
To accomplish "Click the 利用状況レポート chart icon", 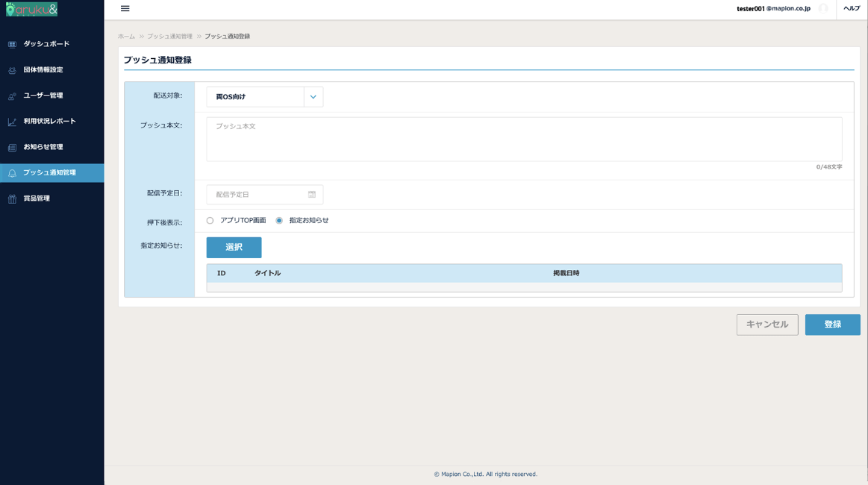I will 12,122.
